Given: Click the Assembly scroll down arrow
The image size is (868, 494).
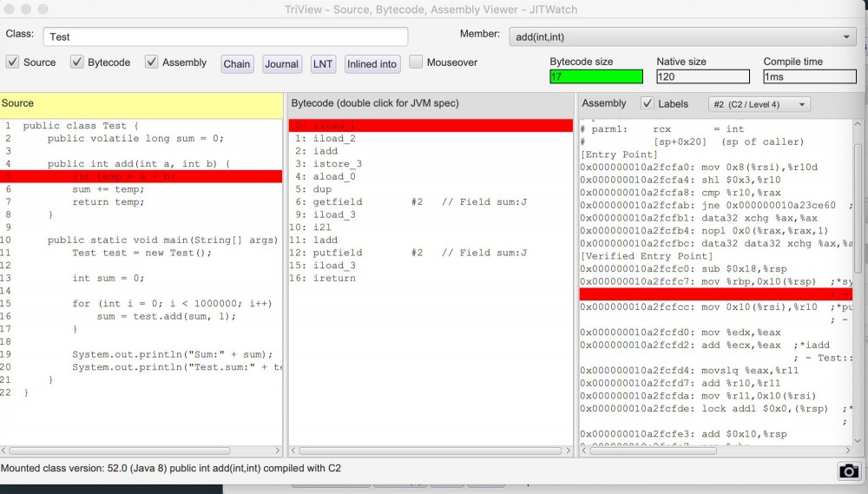Looking at the screenshot, I should click(858, 440).
